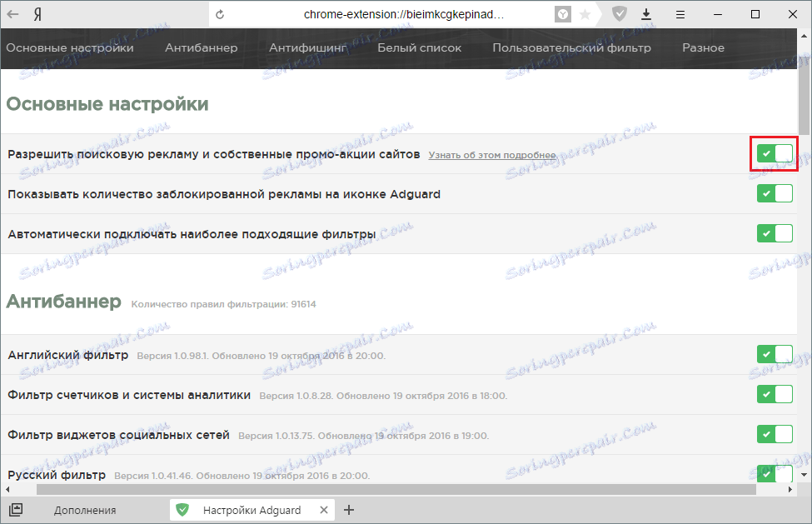This screenshot has height=524, width=812.
Task: Click the scroll right arrow of horizontal scrollbar
Action: [790, 489]
